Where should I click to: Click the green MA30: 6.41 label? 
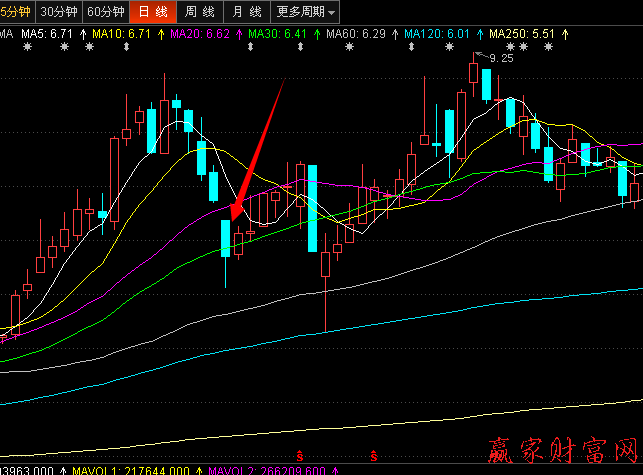[x=277, y=34]
